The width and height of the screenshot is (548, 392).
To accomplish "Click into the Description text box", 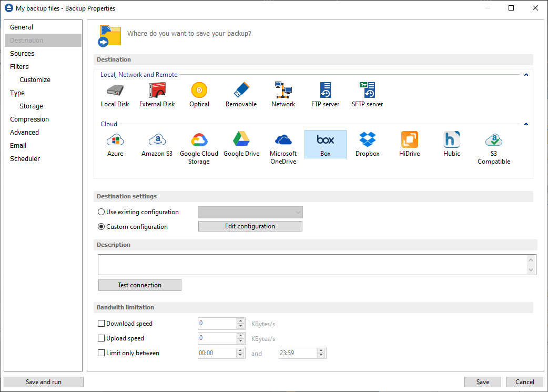I will [x=312, y=265].
